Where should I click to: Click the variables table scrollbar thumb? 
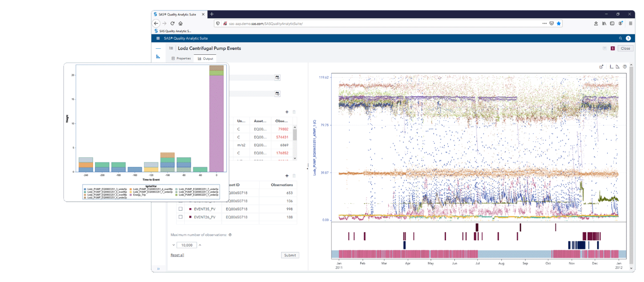coord(295,134)
